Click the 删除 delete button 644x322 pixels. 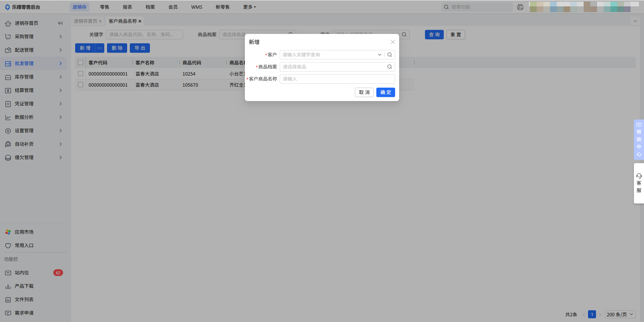117,48
